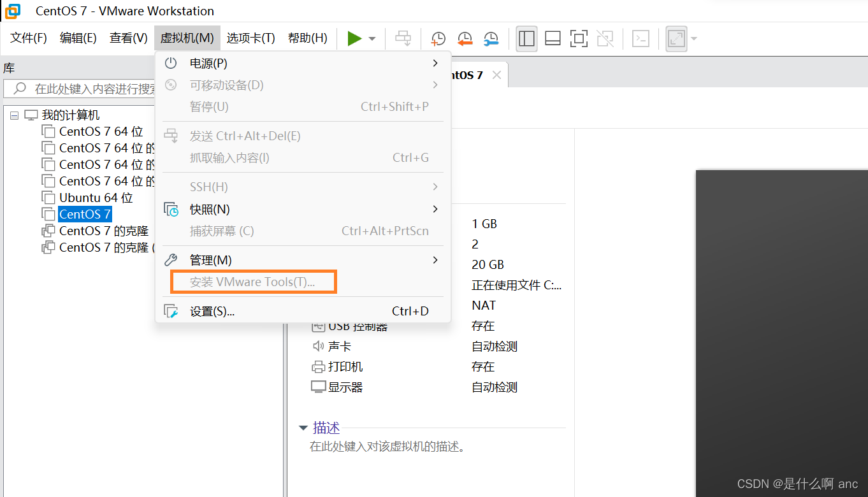Open 设置(S)... from the menu

point(303,312)
